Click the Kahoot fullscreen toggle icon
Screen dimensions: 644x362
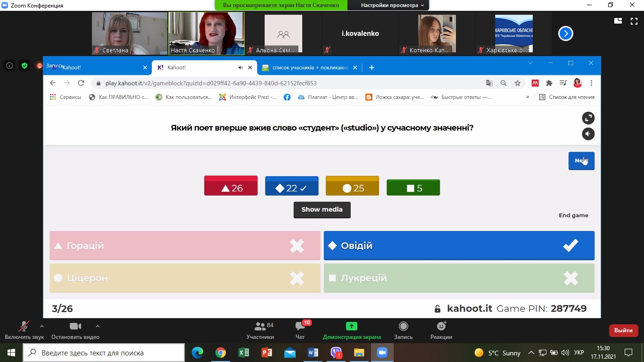(x=588, y=118)
